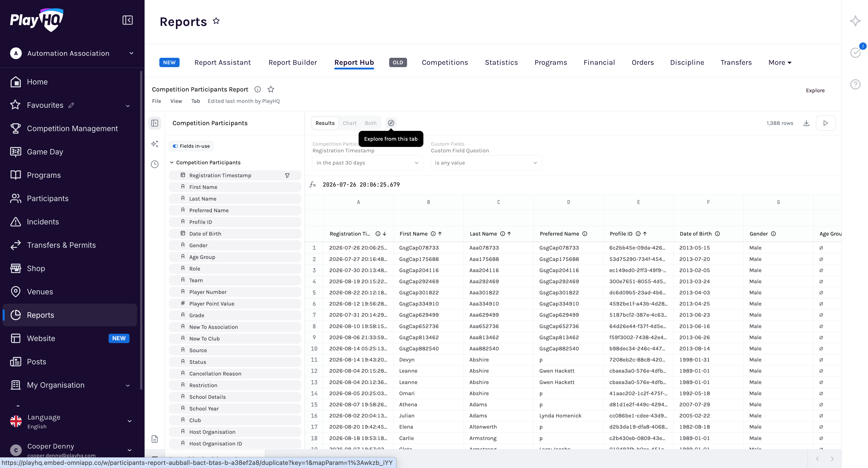Collapse the Competition Participants field group

(172, 162)
